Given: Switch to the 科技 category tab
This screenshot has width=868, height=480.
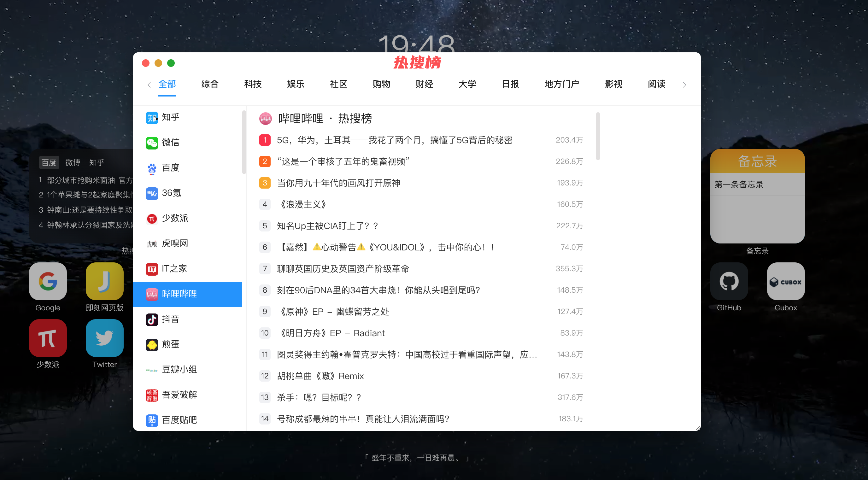Looking at the screenshot, I should tap(253, 84).
